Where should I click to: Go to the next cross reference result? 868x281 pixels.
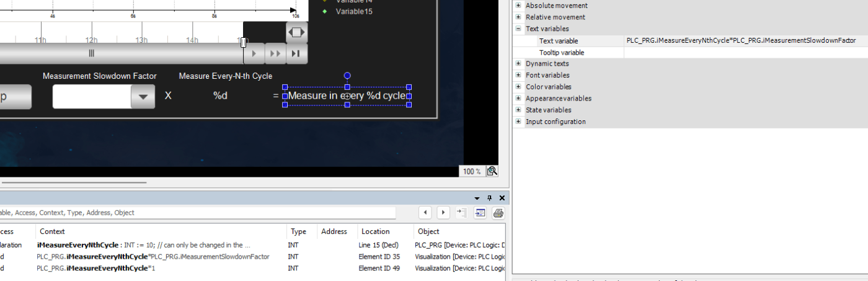click(x=443, y=213)
